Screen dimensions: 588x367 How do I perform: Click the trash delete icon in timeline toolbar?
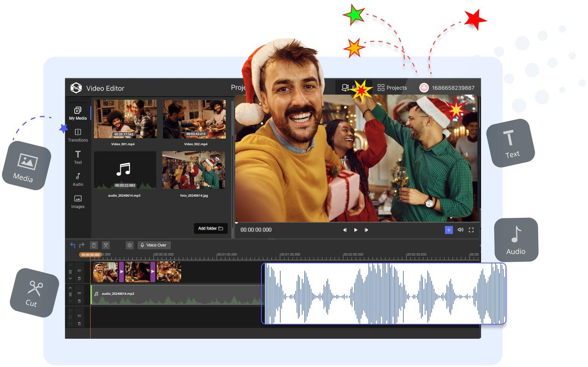click(x=94, y=245)
